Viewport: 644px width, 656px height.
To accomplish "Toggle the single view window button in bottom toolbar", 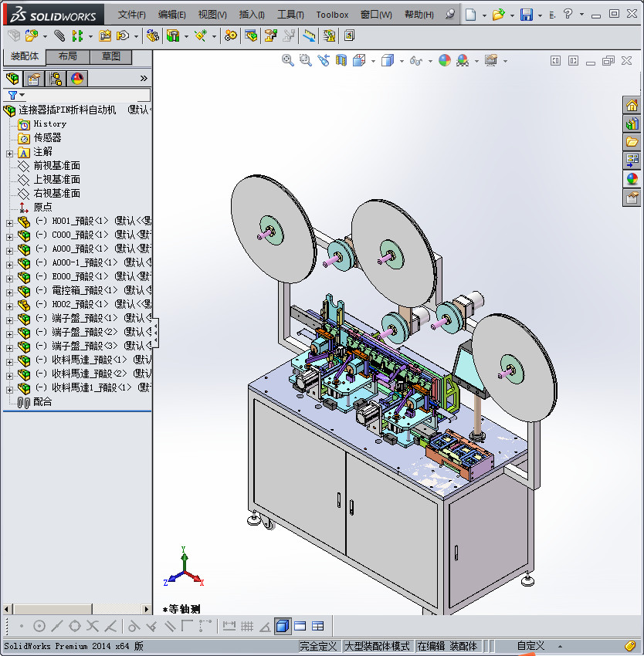I will (300, 626).
